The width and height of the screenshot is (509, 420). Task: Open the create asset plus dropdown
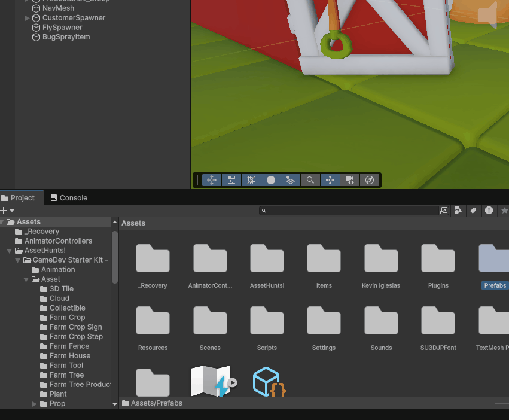pos(7,211)
